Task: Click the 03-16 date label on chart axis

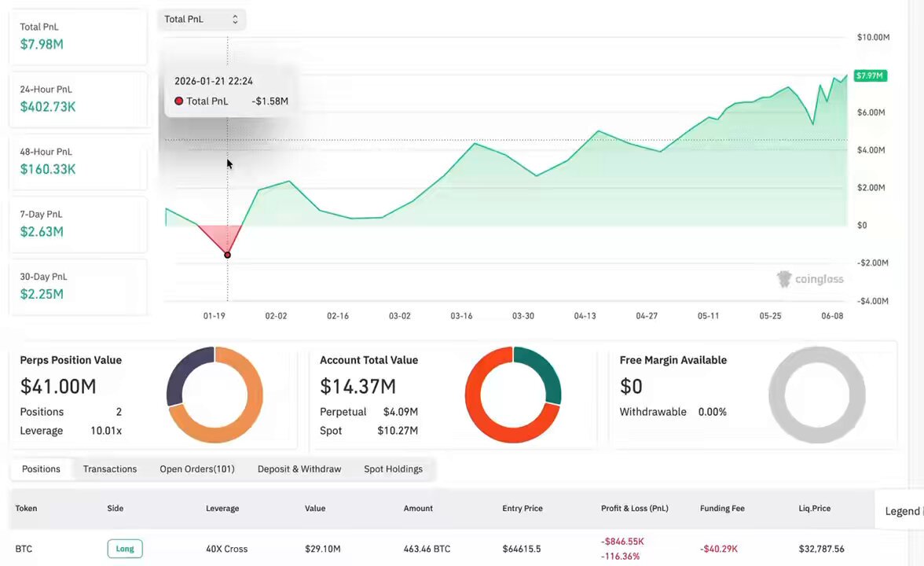Action: [x=461, y=316]
